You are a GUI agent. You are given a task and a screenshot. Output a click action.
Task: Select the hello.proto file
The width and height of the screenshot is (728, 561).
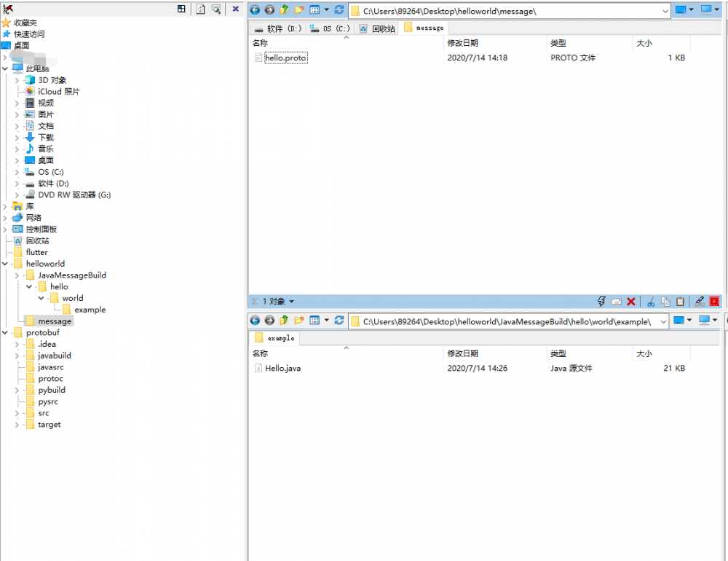pos(285,58)
